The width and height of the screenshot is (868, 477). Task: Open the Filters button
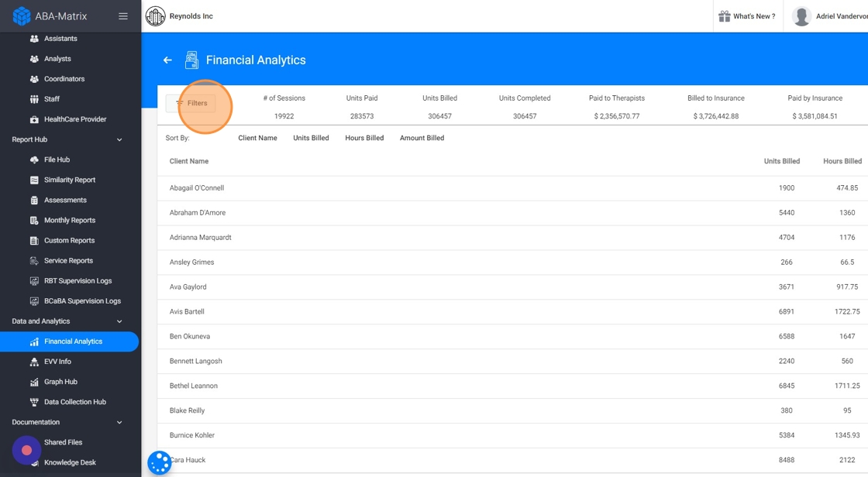coord(191,103)
